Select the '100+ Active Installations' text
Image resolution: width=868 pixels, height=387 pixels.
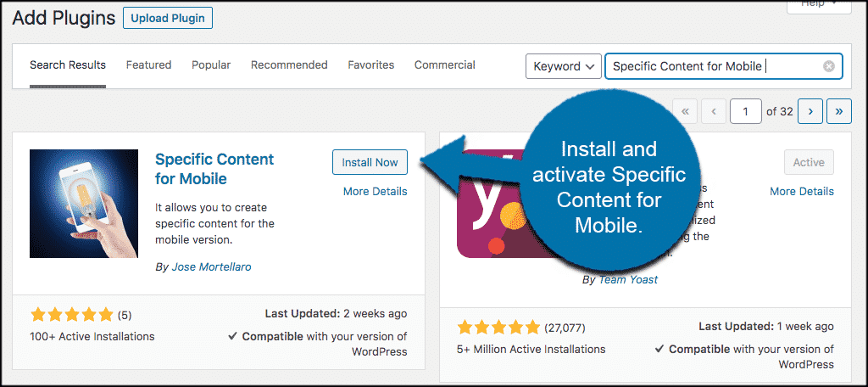pyautogui.click(x=92, y=336)
